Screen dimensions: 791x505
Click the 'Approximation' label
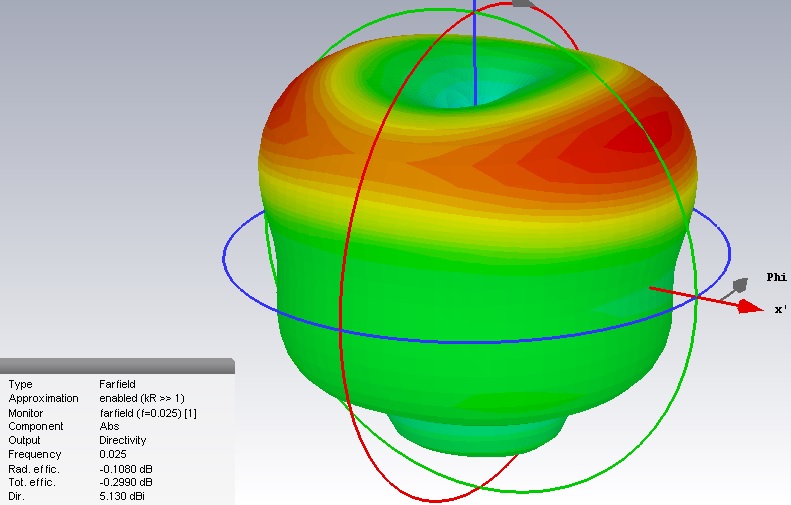[43, 399]
